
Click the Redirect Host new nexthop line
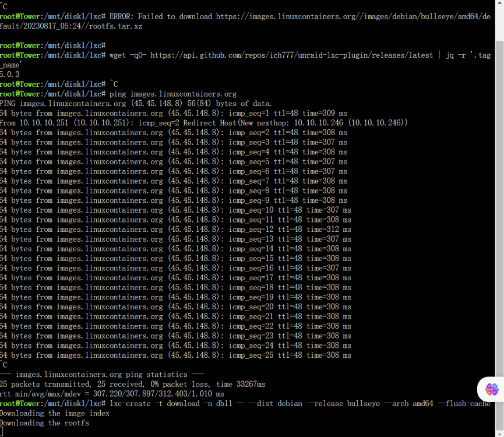(204, 123)
